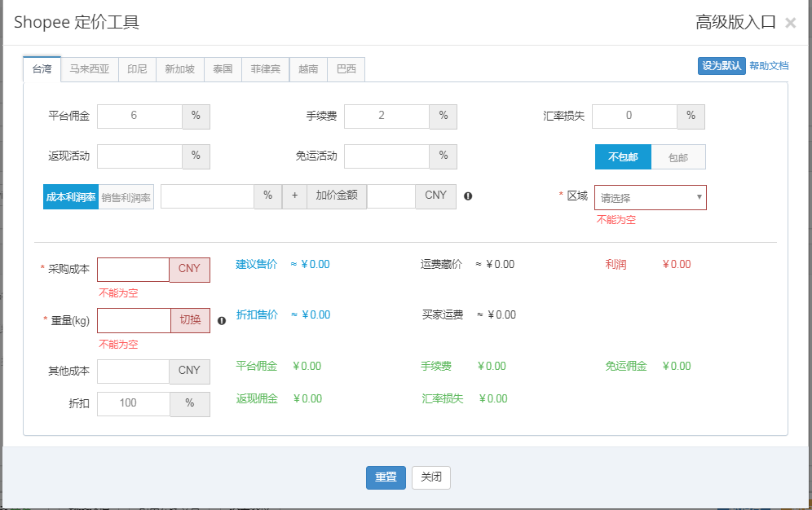812x510 pixels.
Task: Click the profit rate percentage input
Action: point(207,196)
